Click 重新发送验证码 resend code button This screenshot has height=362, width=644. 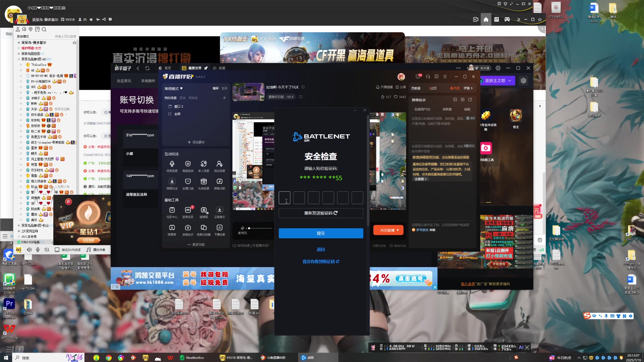(x=321, y=213)
